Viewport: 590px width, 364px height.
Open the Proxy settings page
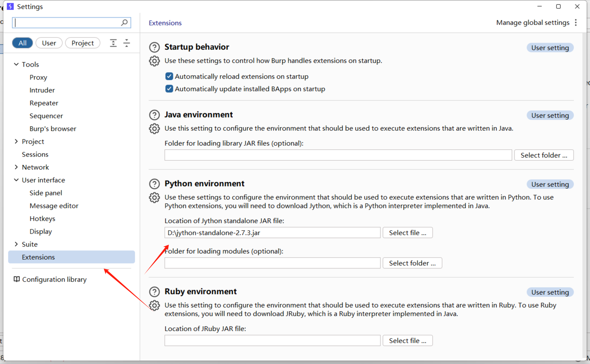click(x=38, y=77)
